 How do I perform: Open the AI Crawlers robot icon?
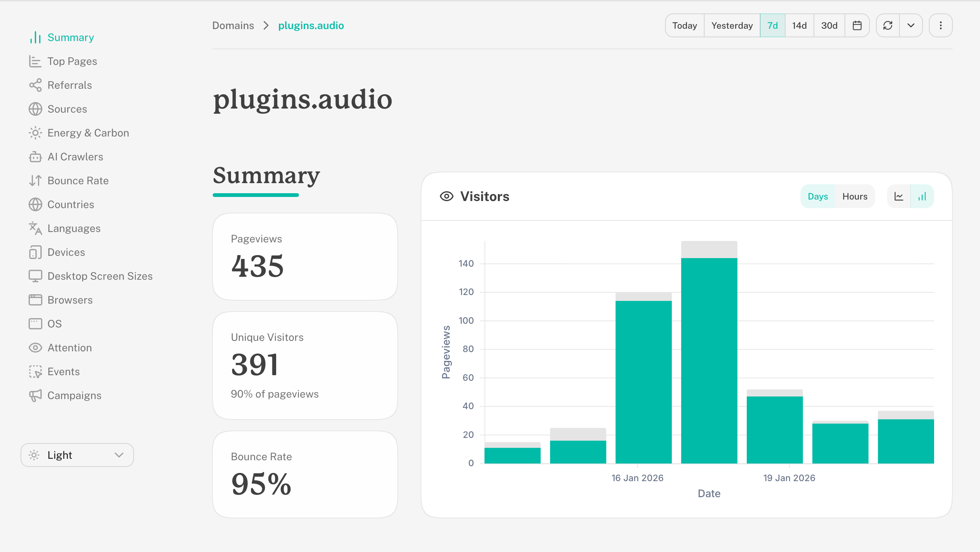pos(35,157)
